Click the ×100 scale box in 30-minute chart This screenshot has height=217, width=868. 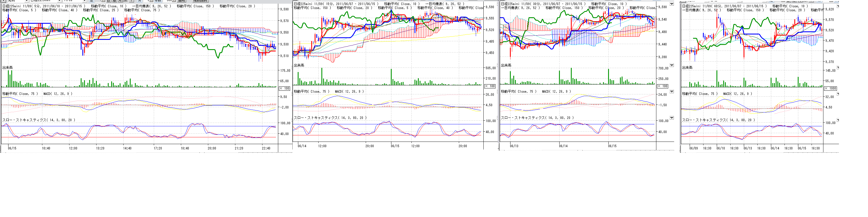663,86
